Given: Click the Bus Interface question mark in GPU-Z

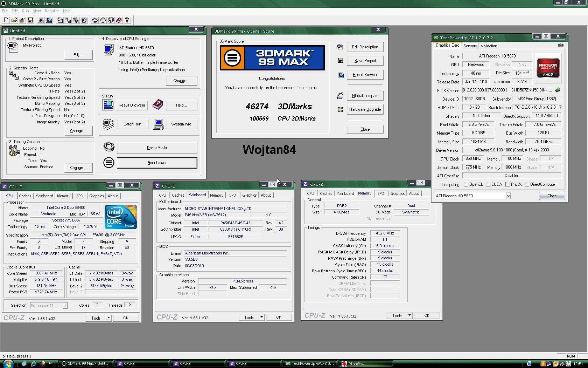Looking at the screenshot, I should (560, 107).
